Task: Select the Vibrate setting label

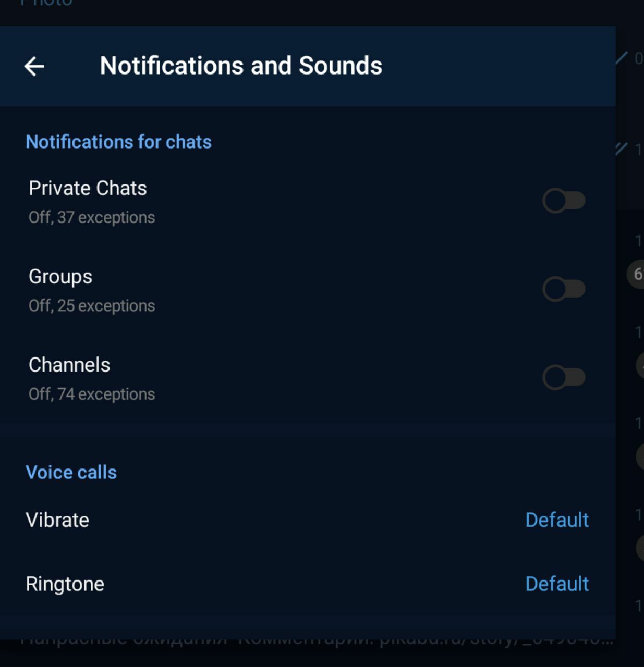Action: (x=57, y=520)
